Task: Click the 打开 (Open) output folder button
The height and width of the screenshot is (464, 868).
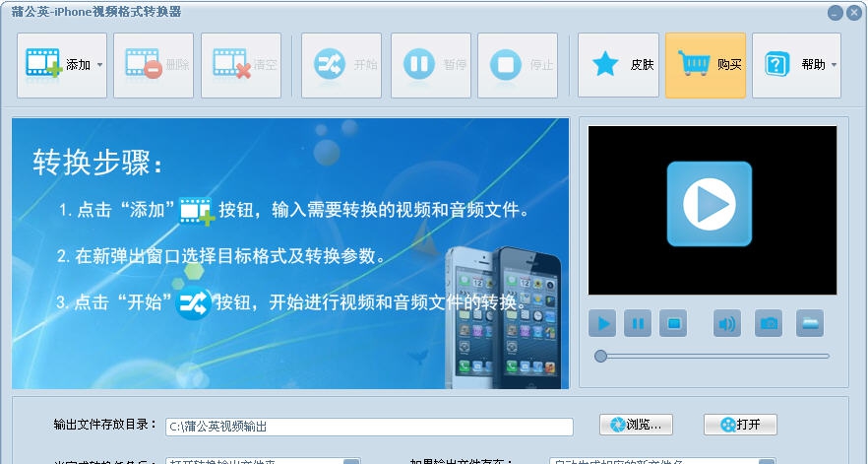Action: pos(740,425)
